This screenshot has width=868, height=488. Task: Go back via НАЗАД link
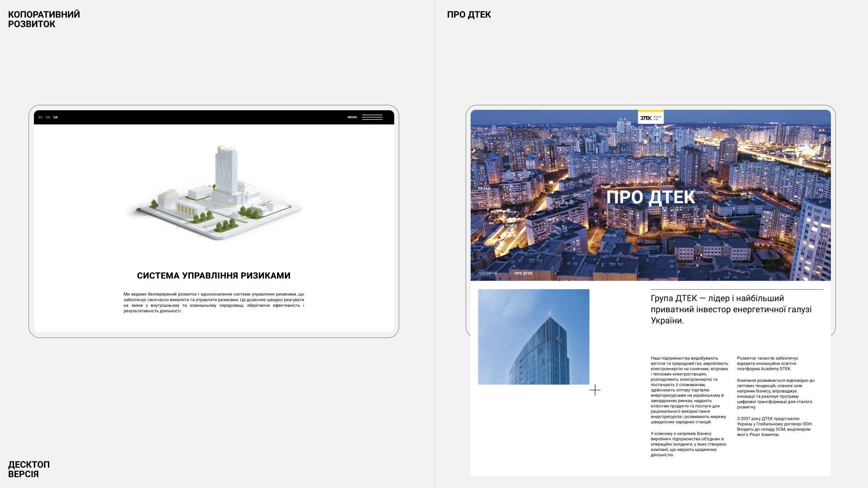pos(484,188)
